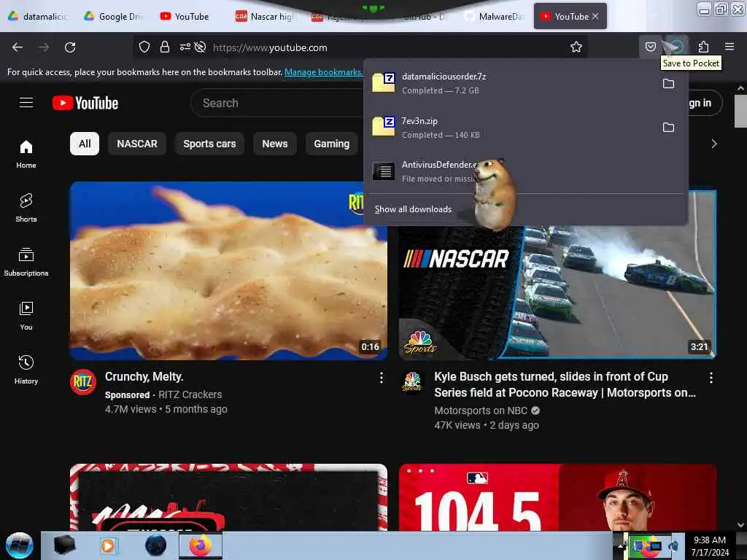747x560 pixels.
Task: Open the Windows Start button
Action: pos(20,545)
